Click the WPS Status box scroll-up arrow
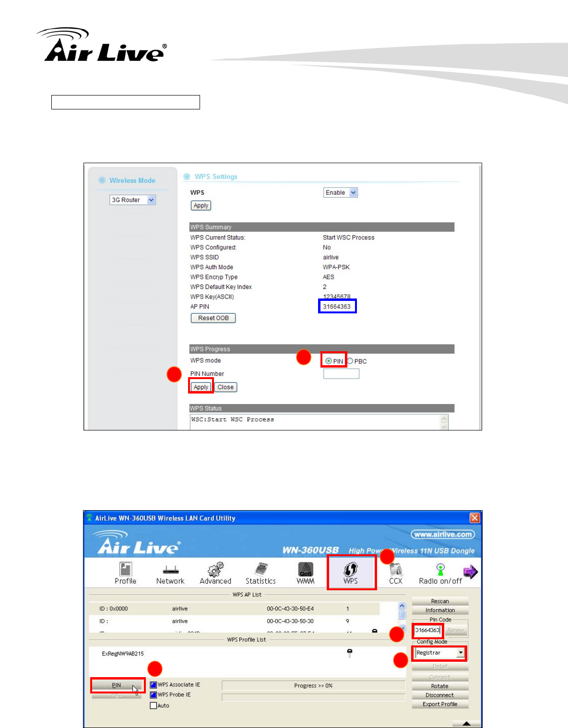Screen dimensions: 568x728 click(444, 419)
